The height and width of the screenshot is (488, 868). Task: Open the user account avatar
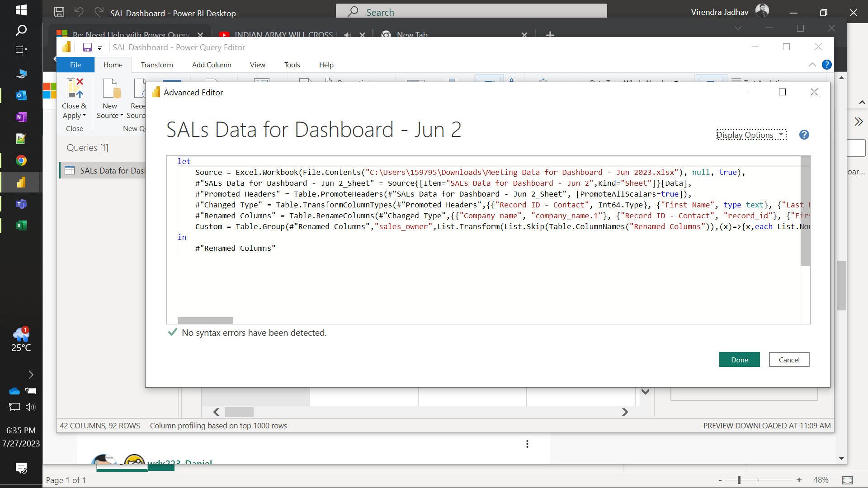coord(762,11)
